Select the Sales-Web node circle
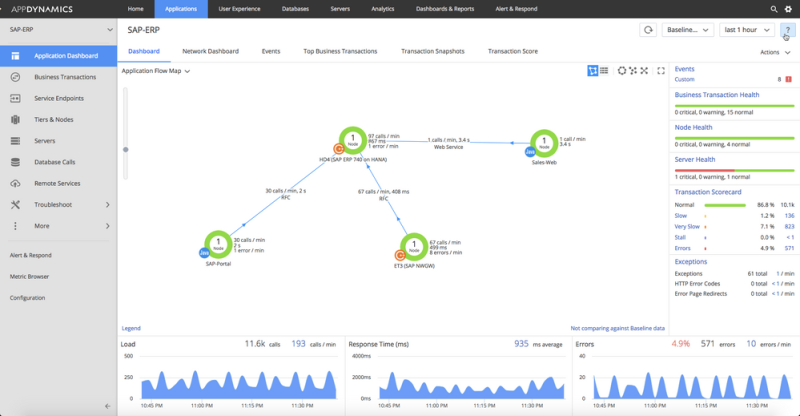 (544, 143)
